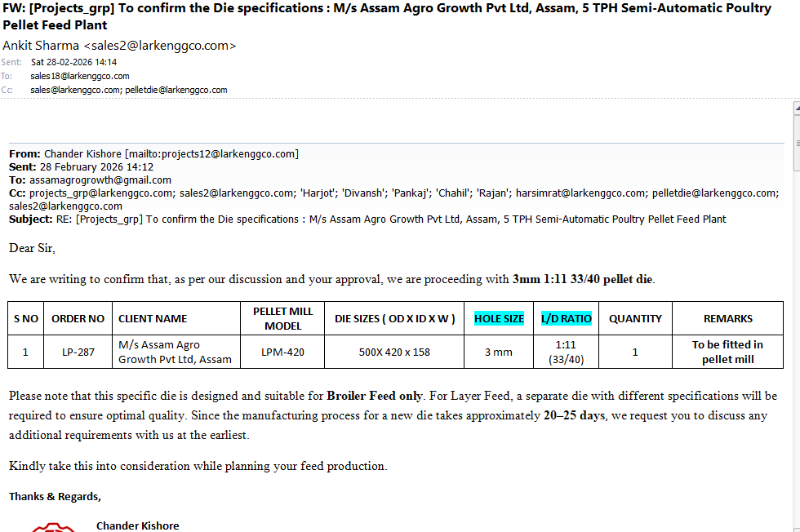Screen dimensions: 800x532
Task: Click sender name Ankit Sharma in header
Action: pos(41,46)
